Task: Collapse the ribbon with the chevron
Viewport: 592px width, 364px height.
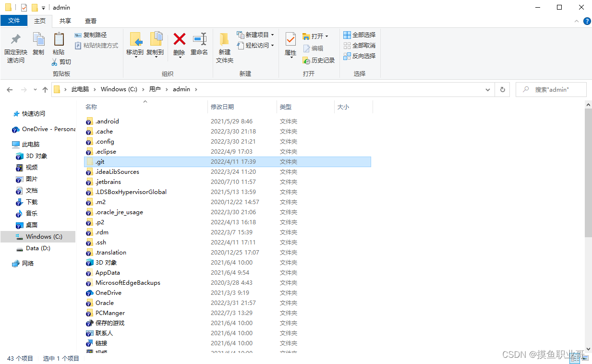Action: point(577,21)
